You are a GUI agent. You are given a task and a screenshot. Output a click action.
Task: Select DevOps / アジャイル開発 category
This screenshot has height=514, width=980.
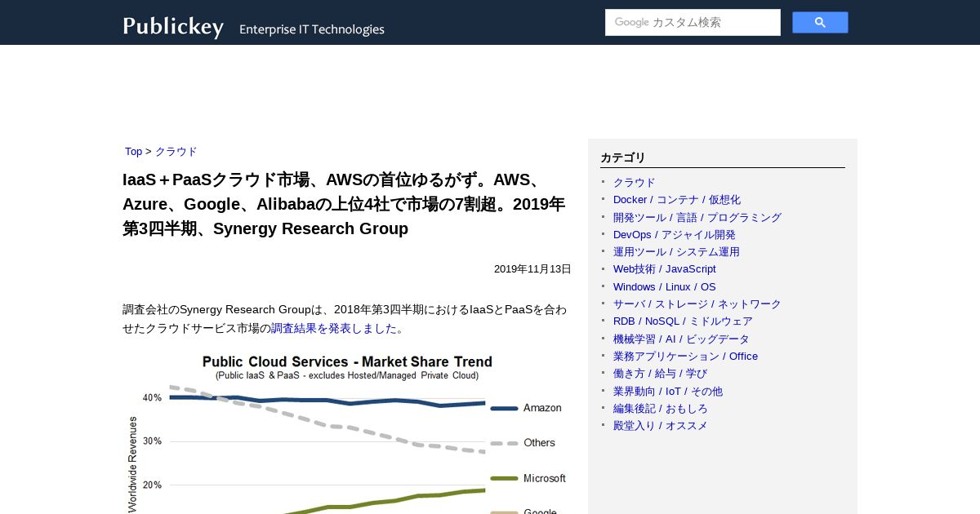675,234
